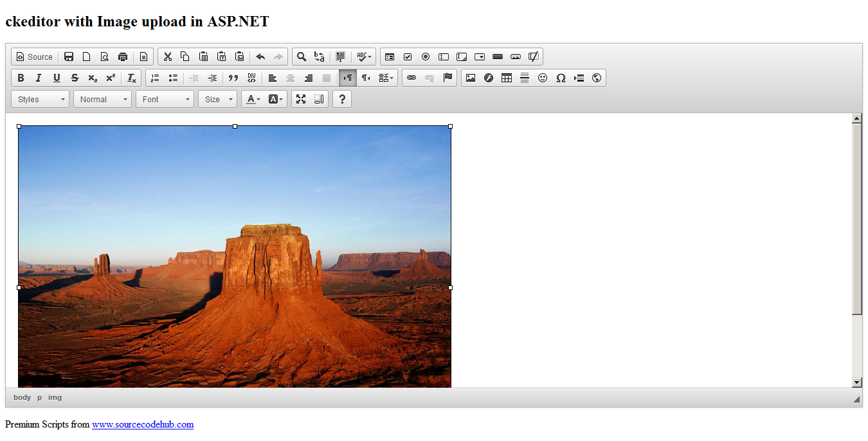Click the Print icon
The image size is (868, 441).
123,57
